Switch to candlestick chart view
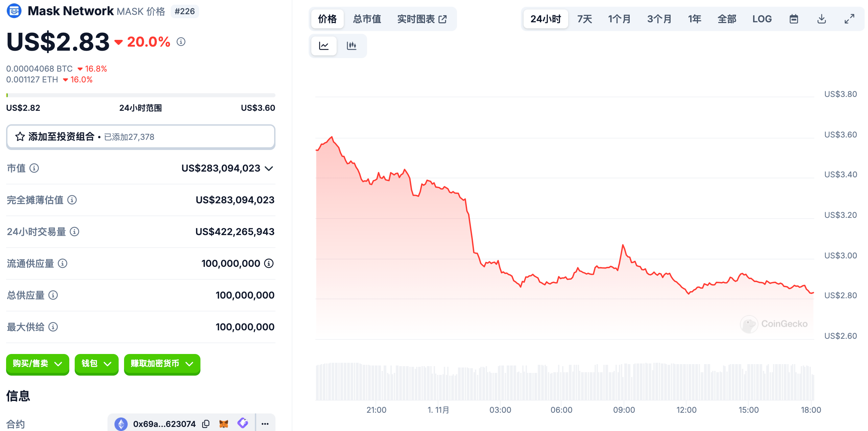The width and height of the screenshot is (868, 431). point(352,46)
